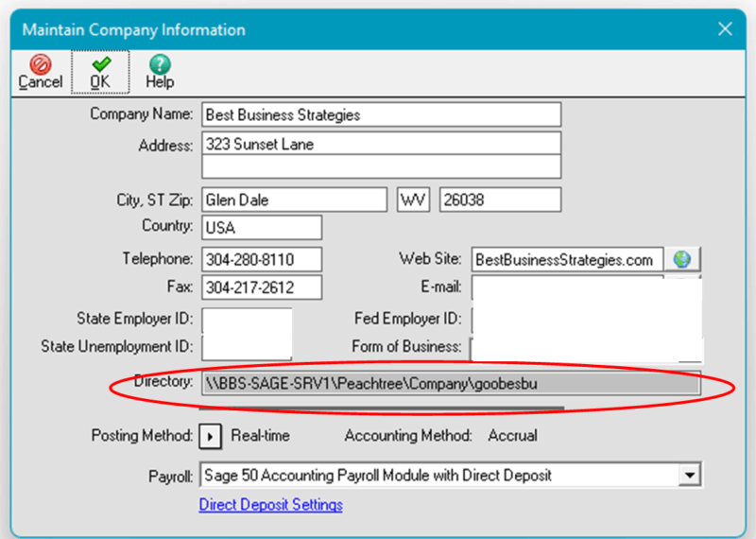Edit the city field containing Glen Dale
This screenshot has width=756, height=539.
[x=294, y=200]
